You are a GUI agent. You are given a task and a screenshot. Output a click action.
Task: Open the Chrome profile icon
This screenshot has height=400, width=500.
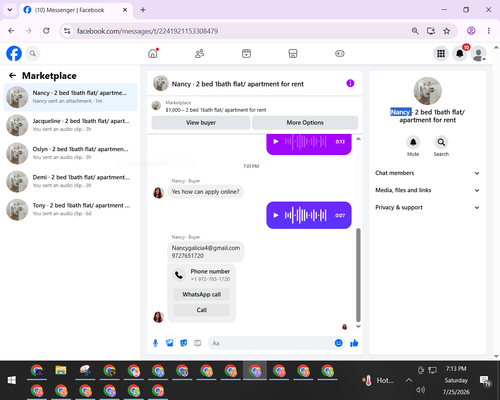pyautogui.click(x=471, y=31)
